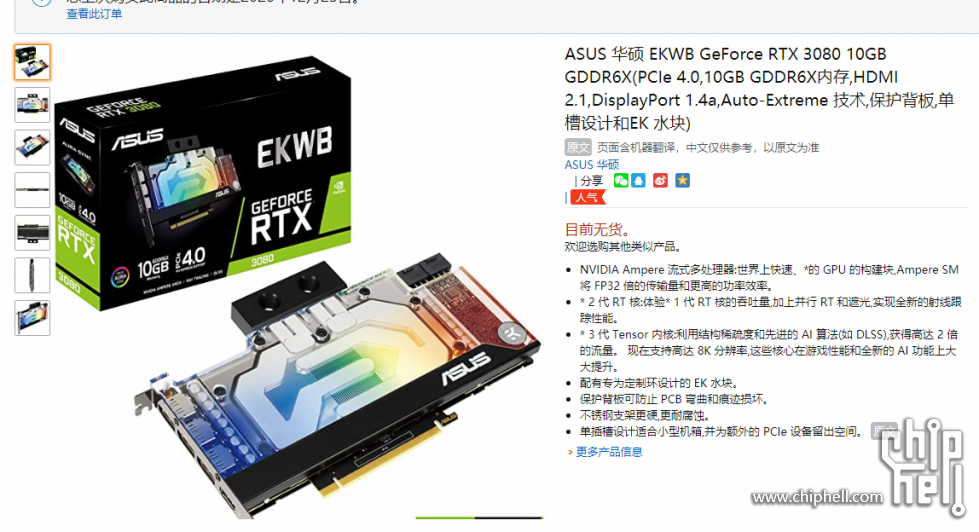Click the small 原文 badge after last bullet

pos(884,431)
